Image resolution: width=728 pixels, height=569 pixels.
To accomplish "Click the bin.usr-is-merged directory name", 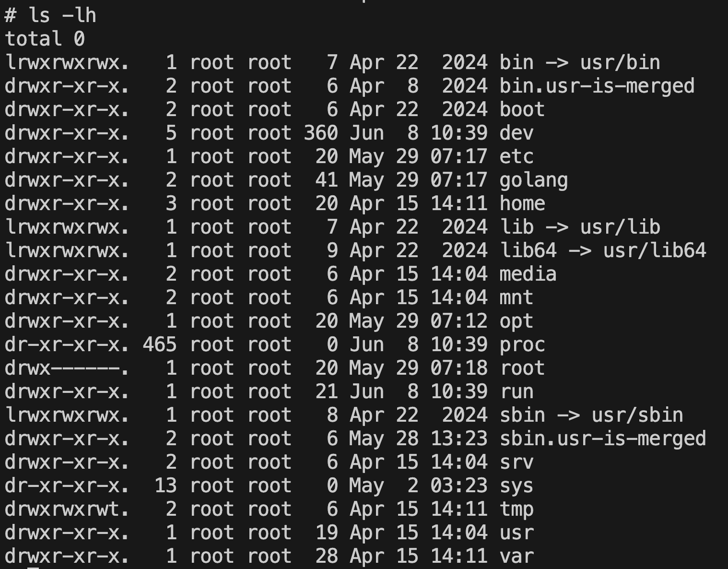I will click(597, 86).
